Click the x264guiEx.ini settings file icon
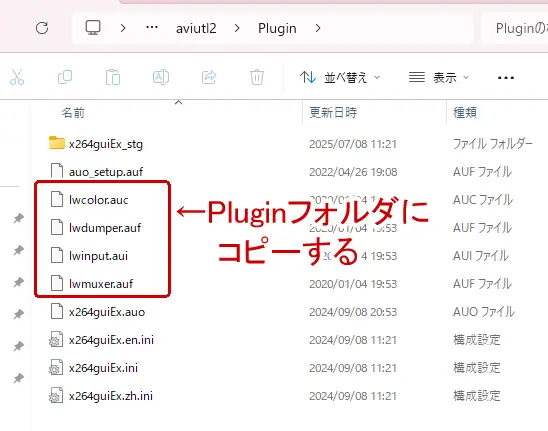Viewport: 548px width, 431px height. click(x=56, y=367)
